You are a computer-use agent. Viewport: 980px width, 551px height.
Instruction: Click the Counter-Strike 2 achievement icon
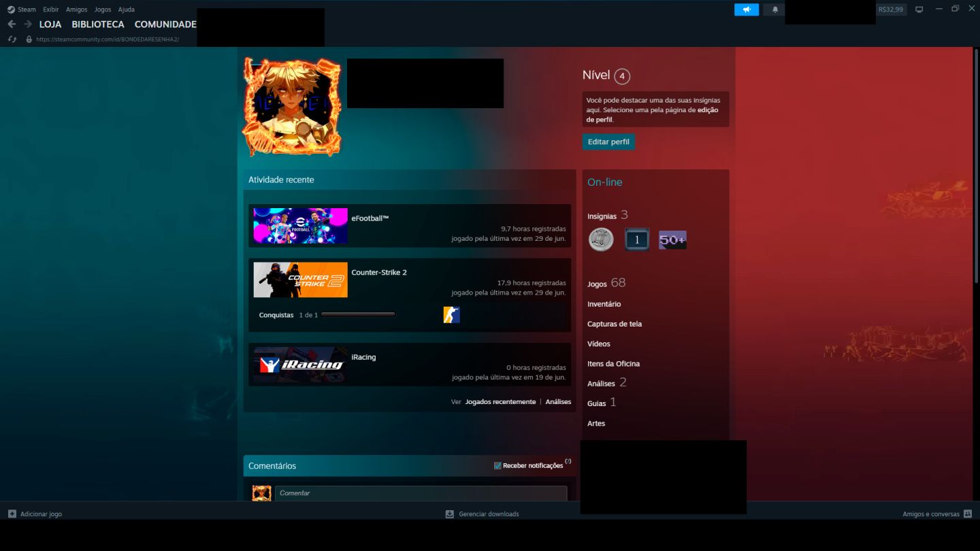pos(451,314)
